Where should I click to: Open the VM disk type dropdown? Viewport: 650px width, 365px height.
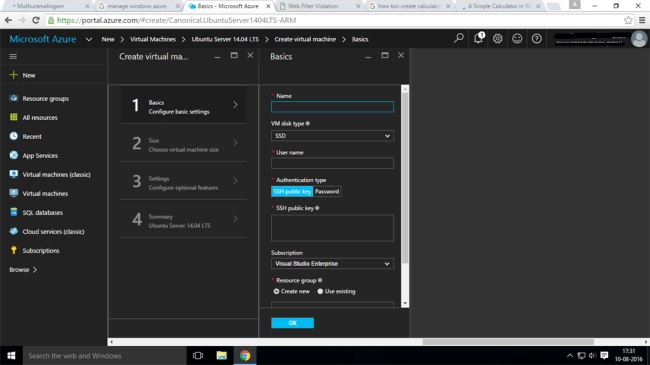coord(332,136)
